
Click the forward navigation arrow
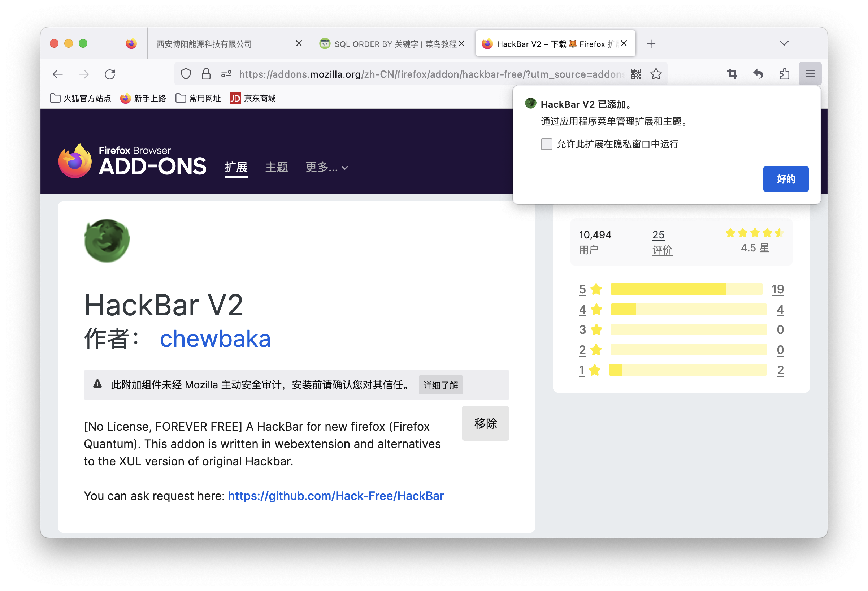pos(84,74)
